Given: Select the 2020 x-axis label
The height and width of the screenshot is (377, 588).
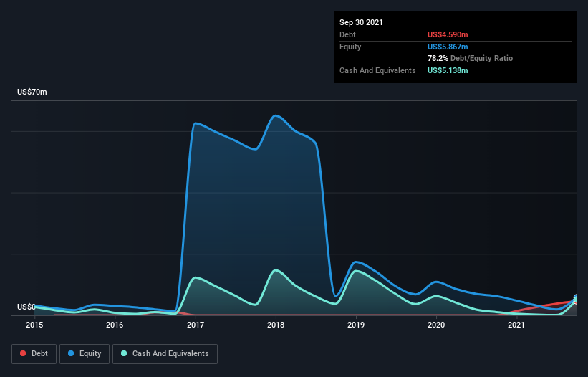Looking at the screenshot, I should [436, 325].
